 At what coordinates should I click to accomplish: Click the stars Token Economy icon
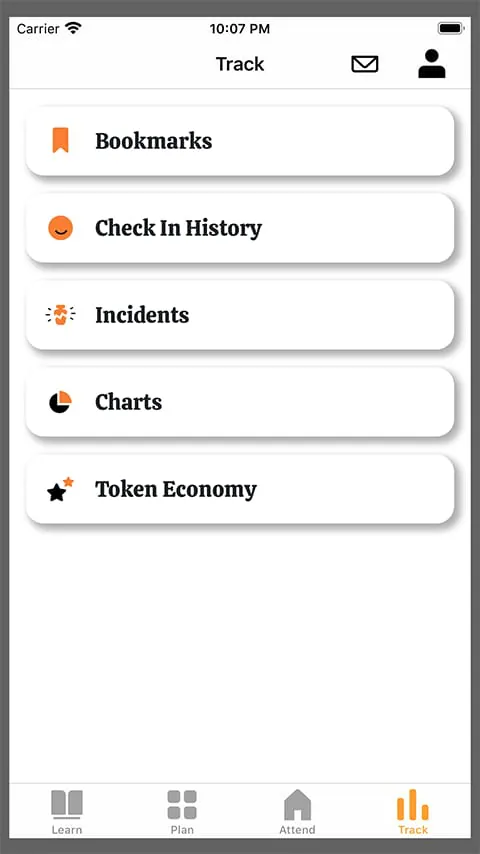pos(60,489)
